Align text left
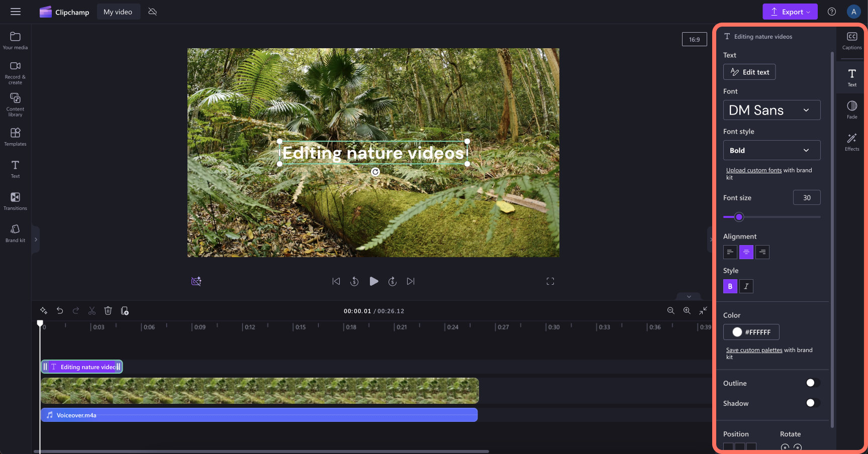 click(x=730, y=252)
